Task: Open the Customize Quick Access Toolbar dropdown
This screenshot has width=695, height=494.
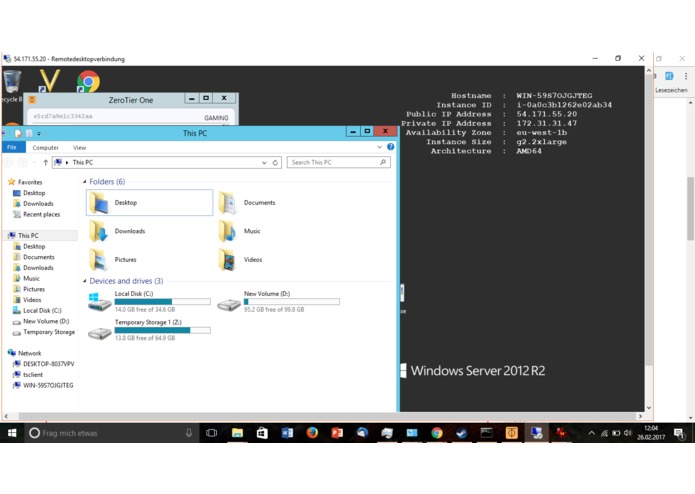Action: pos(39,133)
